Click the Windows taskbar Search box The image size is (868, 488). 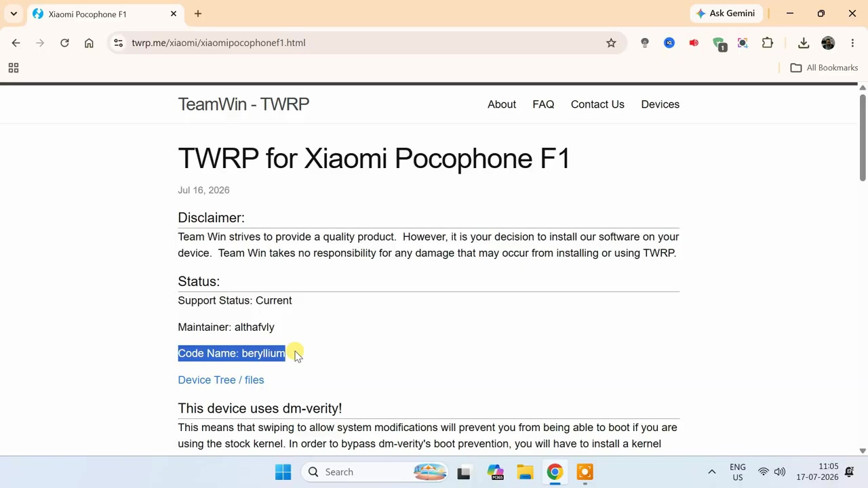click(376, 472)
